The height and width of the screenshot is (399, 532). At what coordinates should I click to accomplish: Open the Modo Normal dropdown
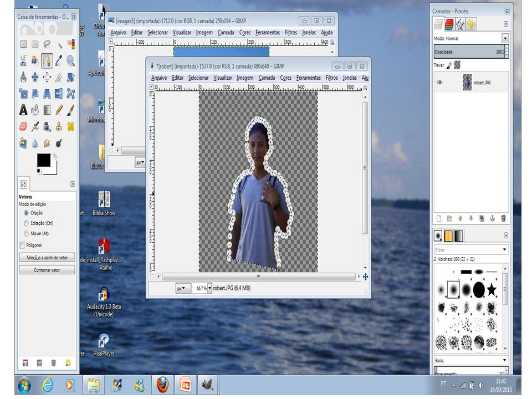505,38
